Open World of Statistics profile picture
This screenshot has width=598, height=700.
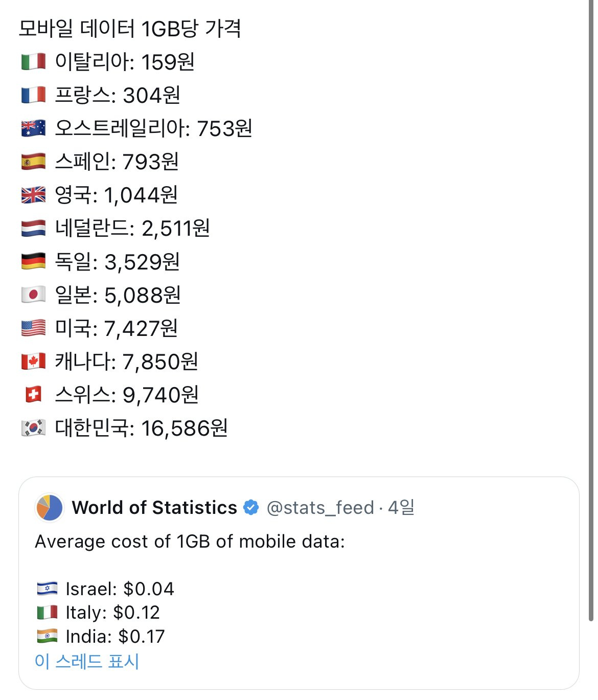49,508
